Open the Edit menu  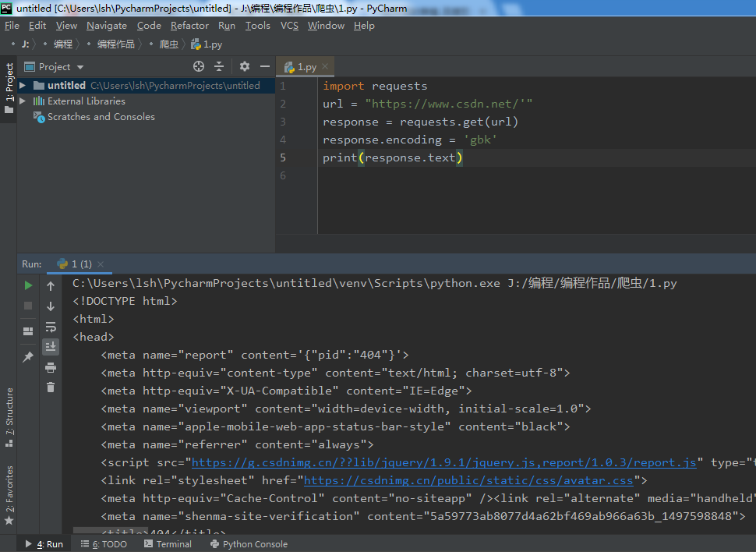click(x=37, y=26)
